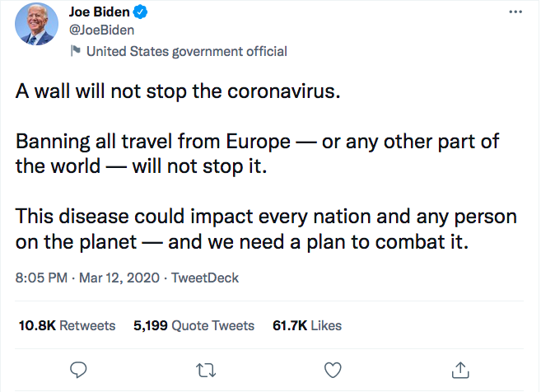Click the share tweet icon
The width and height of the screenshot is (541, 392).
click(x=462, y=368)
